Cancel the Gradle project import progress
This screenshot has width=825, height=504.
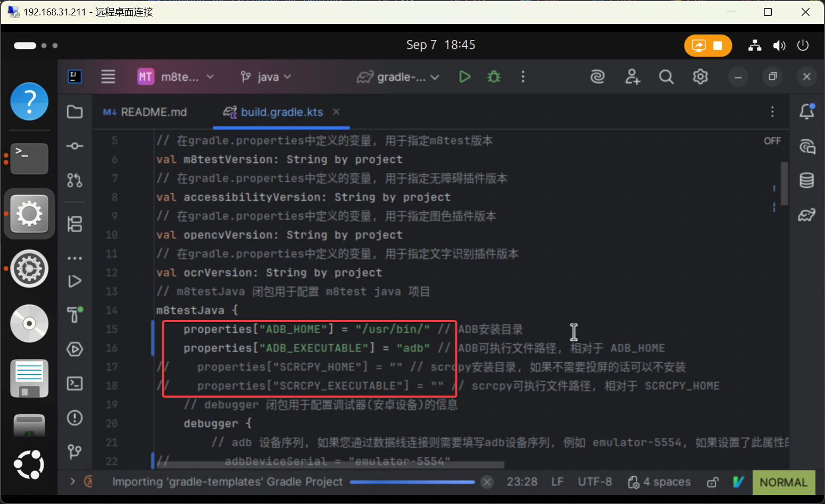coord(486,482)
